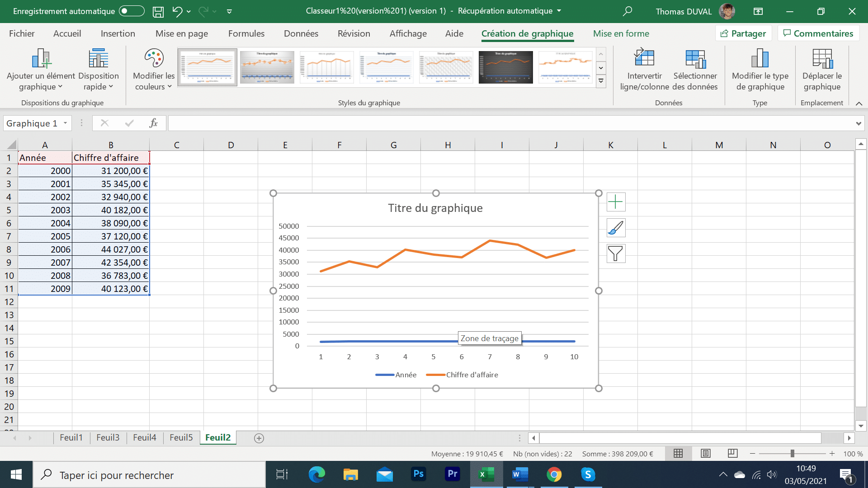
Task: Expand the Styles du graphique gallery
Action: (602, 81)
